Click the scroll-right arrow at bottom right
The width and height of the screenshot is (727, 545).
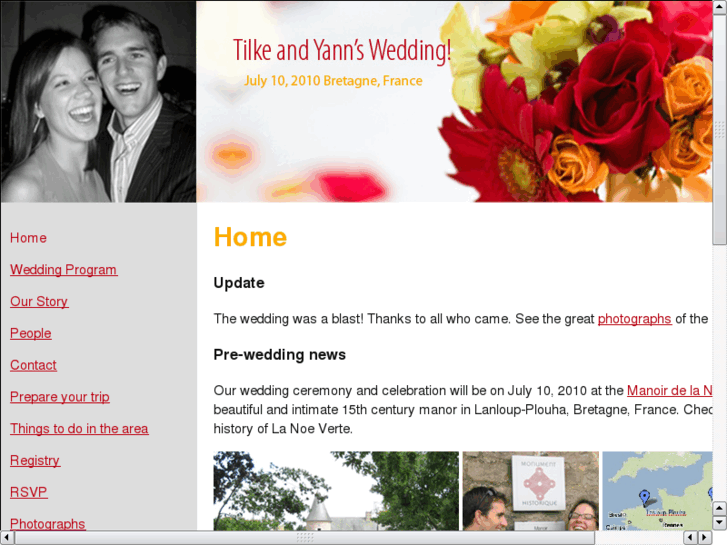[x=704, y=538]
